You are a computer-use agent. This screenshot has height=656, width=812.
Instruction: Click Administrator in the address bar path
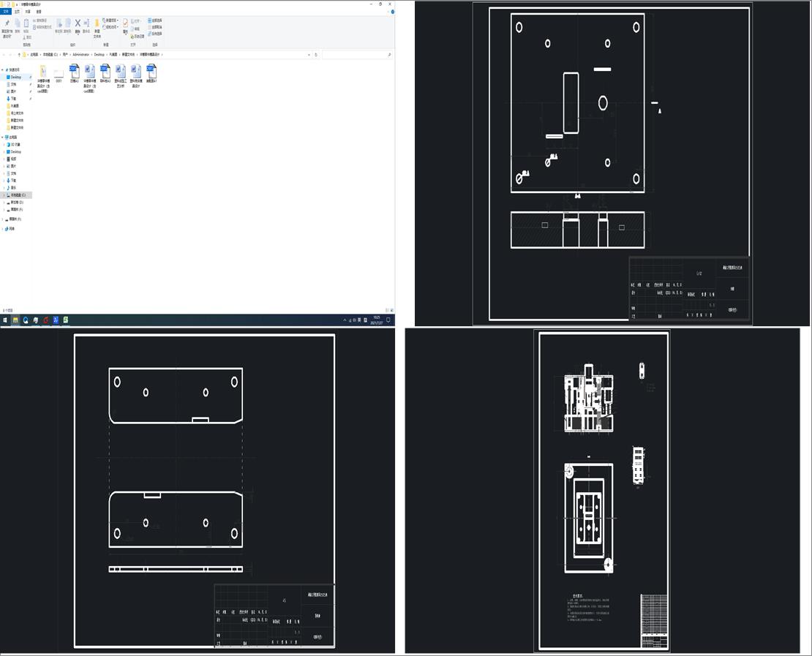(81, 54)
